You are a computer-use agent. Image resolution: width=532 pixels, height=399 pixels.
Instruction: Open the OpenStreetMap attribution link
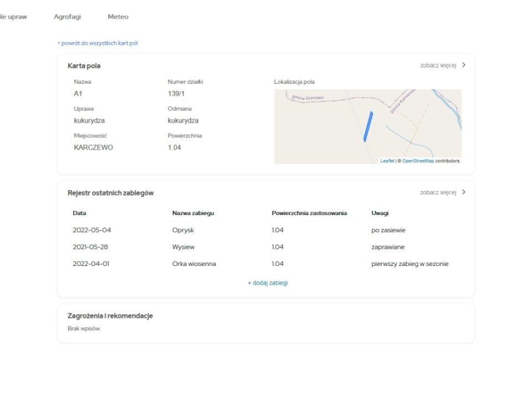[x=418, y=161]
